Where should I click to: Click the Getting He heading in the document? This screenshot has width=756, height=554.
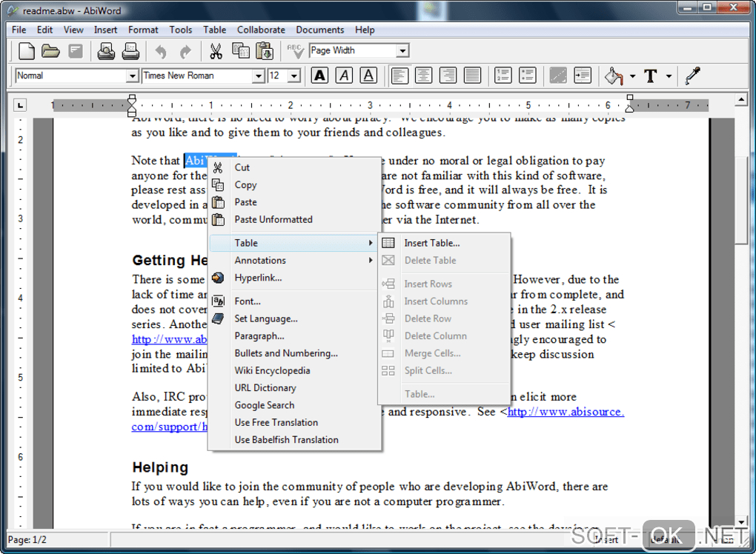click(x=170, y=260)
